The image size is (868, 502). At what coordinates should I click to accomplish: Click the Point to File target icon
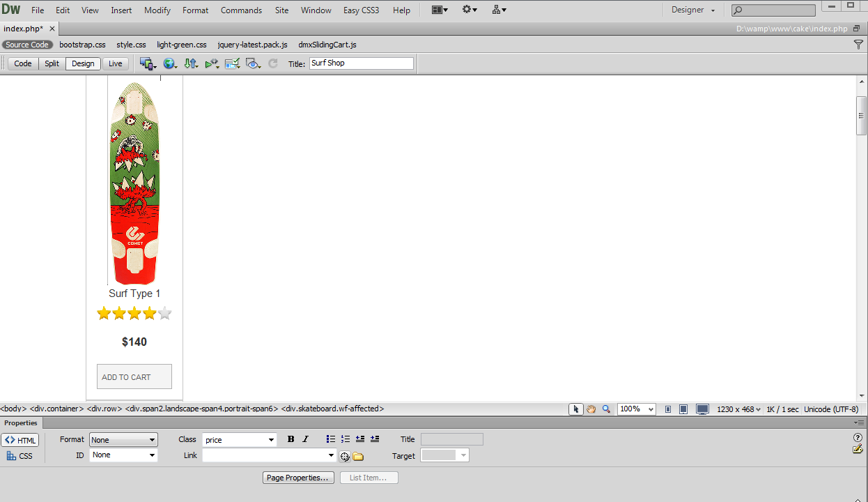pyautogui.click(x=345, y=456)
